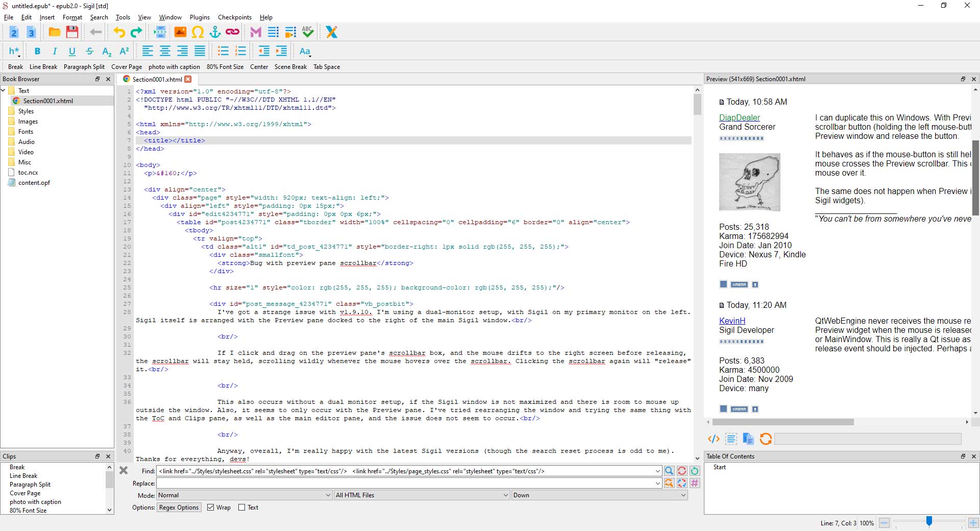Open the Spellcheck ABC checkmark tool

307,32
